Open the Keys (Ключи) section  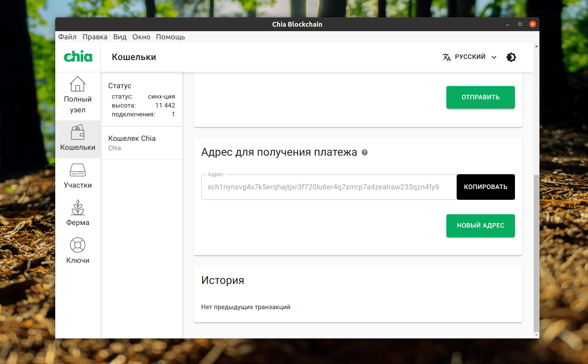click(77, 251)
